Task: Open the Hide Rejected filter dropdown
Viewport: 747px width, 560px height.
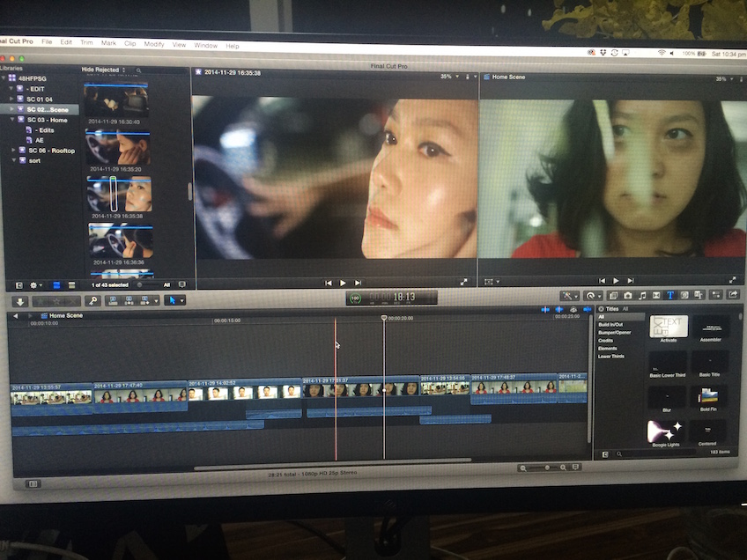Action: (x=104, y=70)
